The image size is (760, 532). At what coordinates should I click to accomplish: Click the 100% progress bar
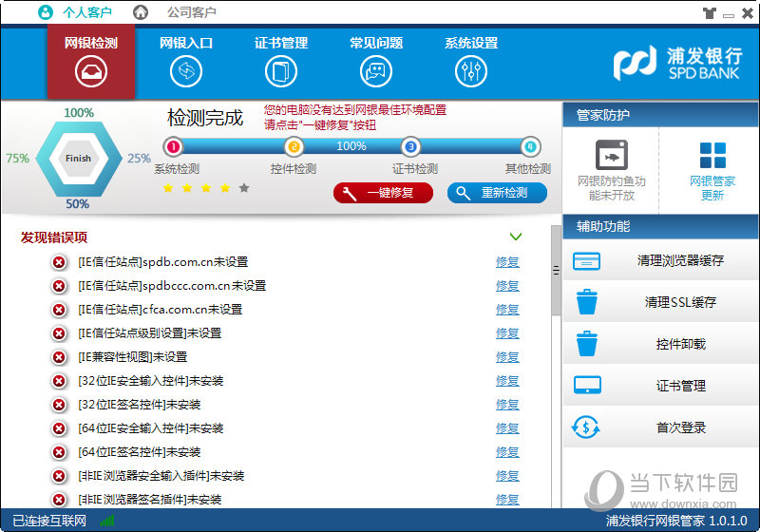pos(351,146)
